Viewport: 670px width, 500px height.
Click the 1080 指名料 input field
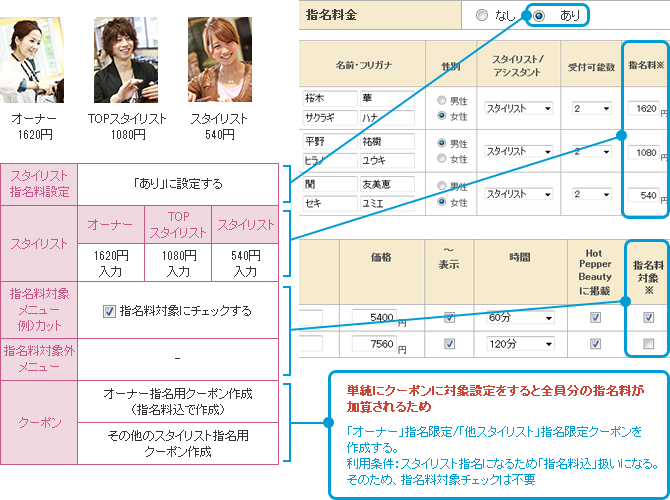644,153
